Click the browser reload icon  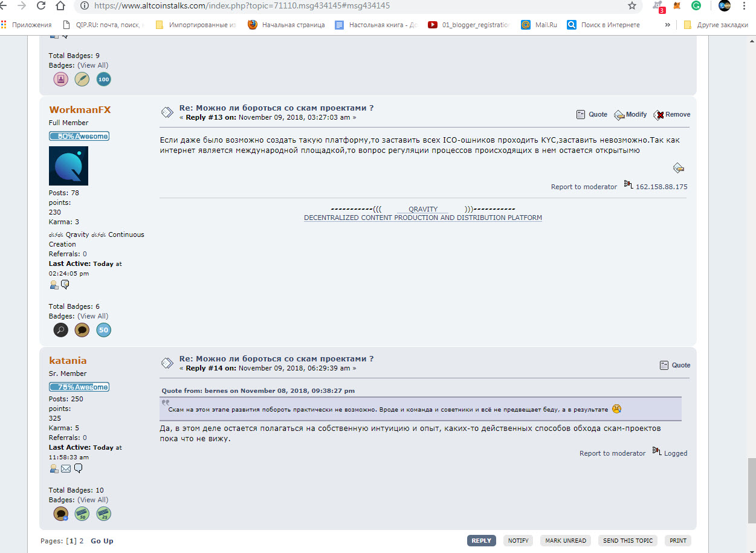41,6
